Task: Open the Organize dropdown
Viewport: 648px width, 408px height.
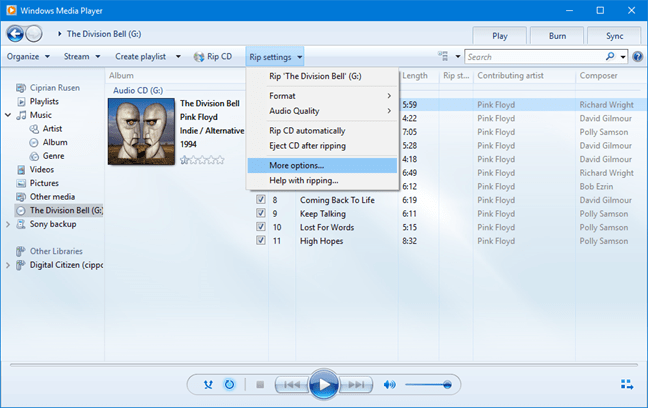Action: [x=28, y=57]
